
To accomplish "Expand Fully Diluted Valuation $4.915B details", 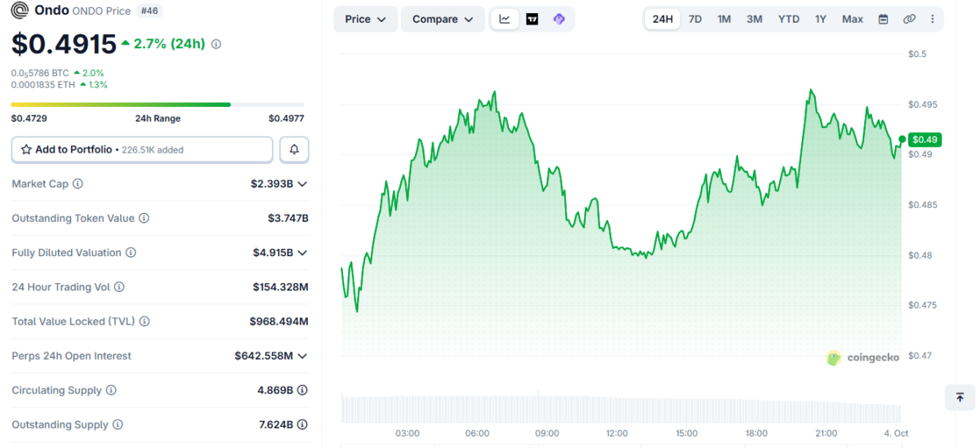I will tap(303, 253).
